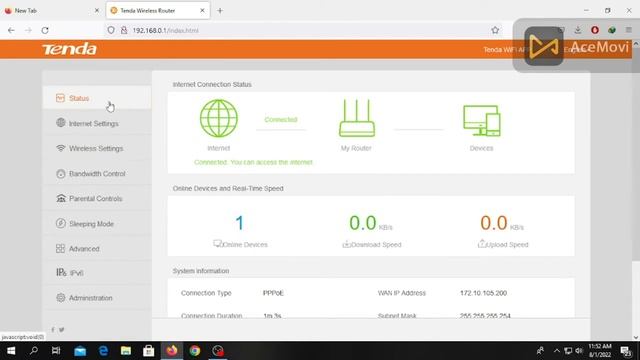Image resolution: width=640 pixels, height=360 pixels.
Task: Click the gear icon beside Administration
Action: 60,298
